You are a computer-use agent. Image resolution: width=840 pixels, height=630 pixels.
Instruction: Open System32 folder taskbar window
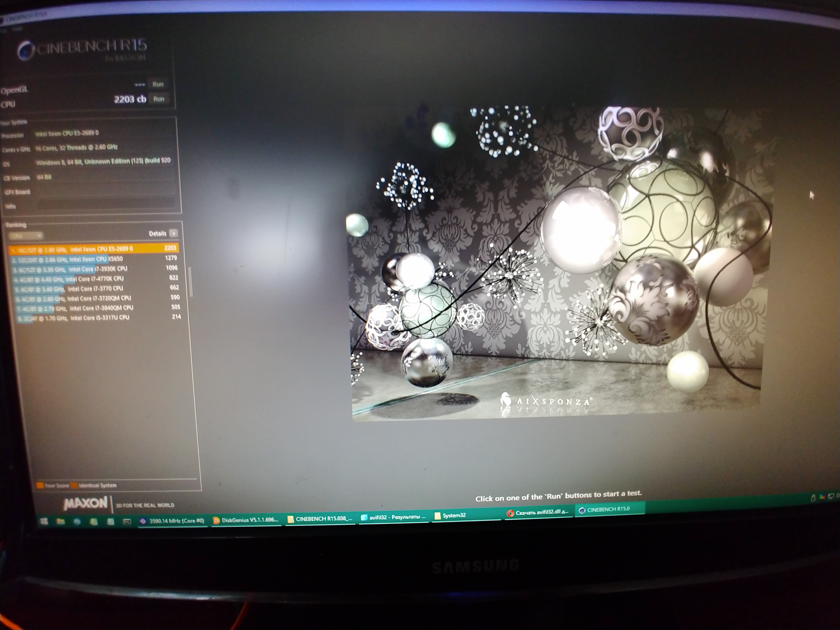[450, 515]
